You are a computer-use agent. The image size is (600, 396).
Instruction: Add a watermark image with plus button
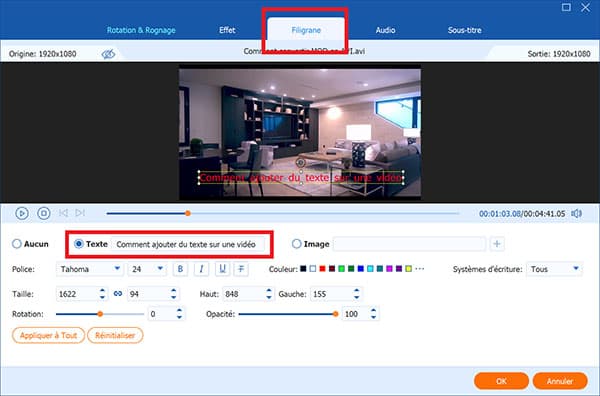tap(497, 244)
